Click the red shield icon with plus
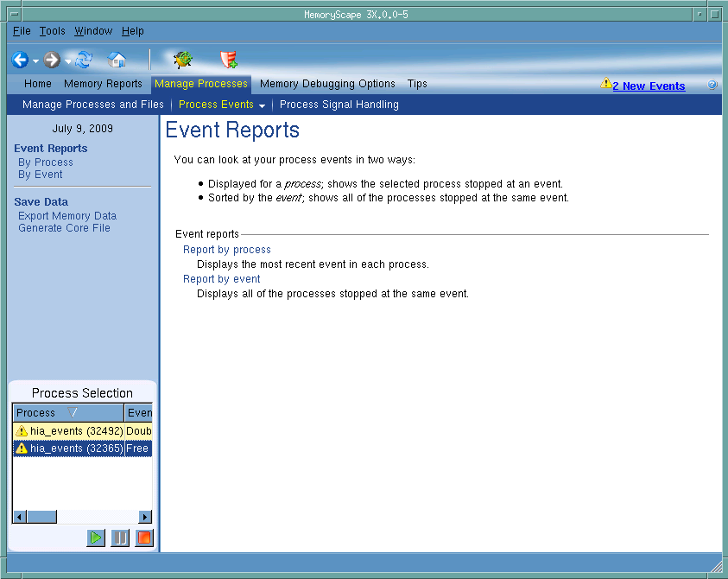This screenshot has height=579, width=728. point(229,60)
